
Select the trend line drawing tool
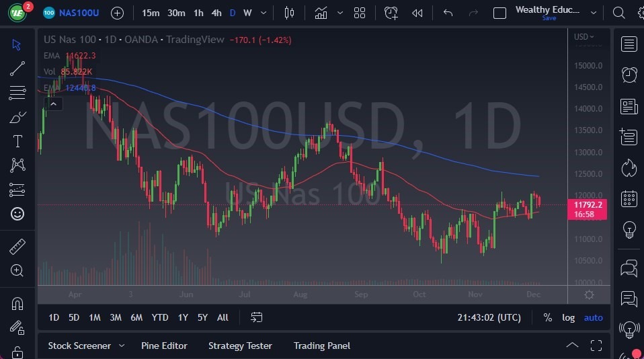click(x=17, y=69)
